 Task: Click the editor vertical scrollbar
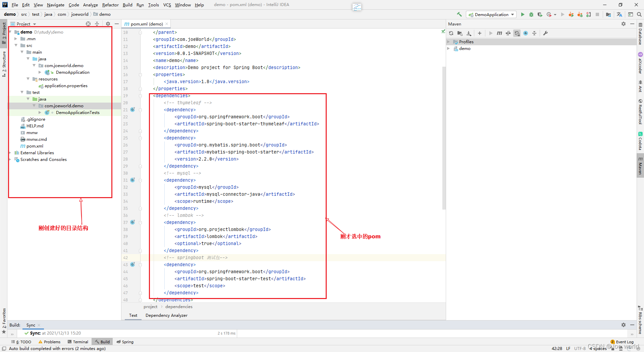click(444, 138)
